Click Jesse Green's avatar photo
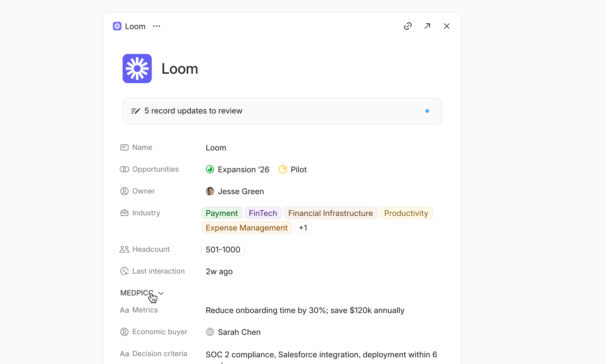The image size is (607, 364). [x=210, y=191]
